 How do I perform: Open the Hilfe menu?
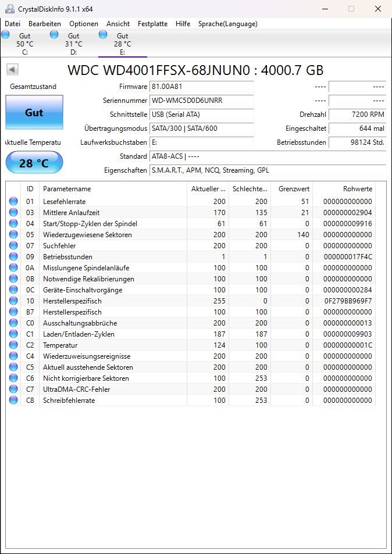(x=183, y=24)
